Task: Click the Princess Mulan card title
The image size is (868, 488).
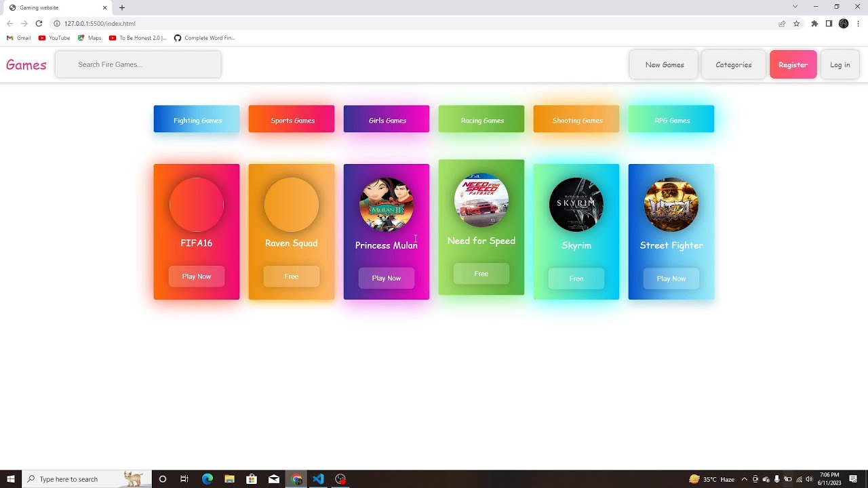Action: 387,245
